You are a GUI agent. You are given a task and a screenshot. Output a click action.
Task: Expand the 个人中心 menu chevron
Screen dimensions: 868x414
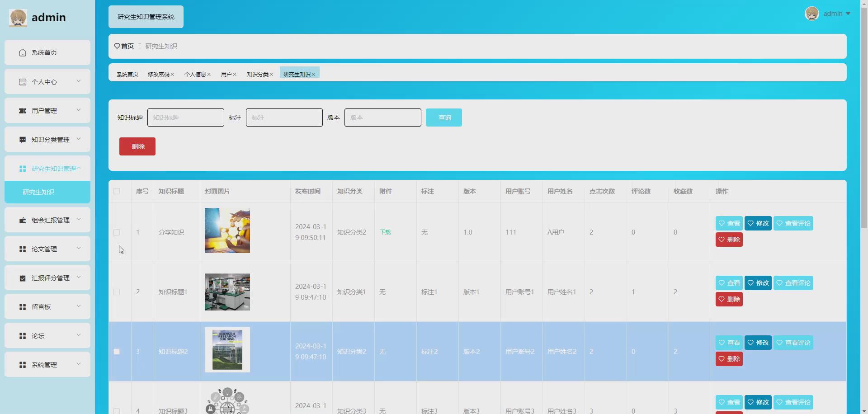point(79,81)
